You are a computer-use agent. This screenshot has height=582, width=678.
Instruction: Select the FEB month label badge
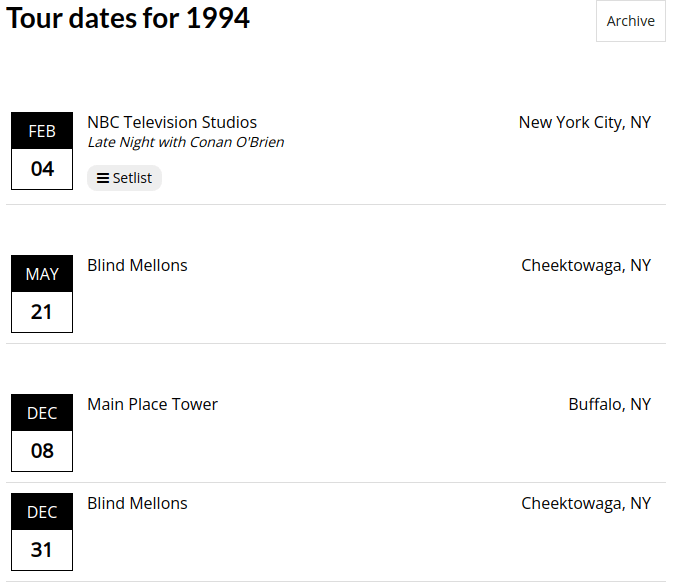[42, 131]
